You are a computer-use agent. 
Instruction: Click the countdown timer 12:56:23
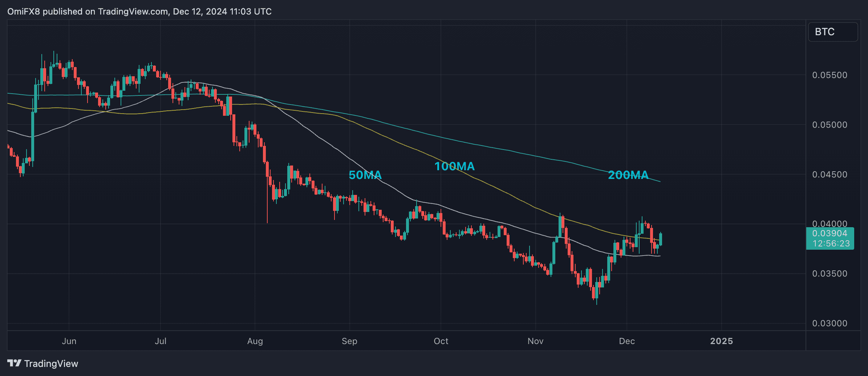(x=831, y=244)
